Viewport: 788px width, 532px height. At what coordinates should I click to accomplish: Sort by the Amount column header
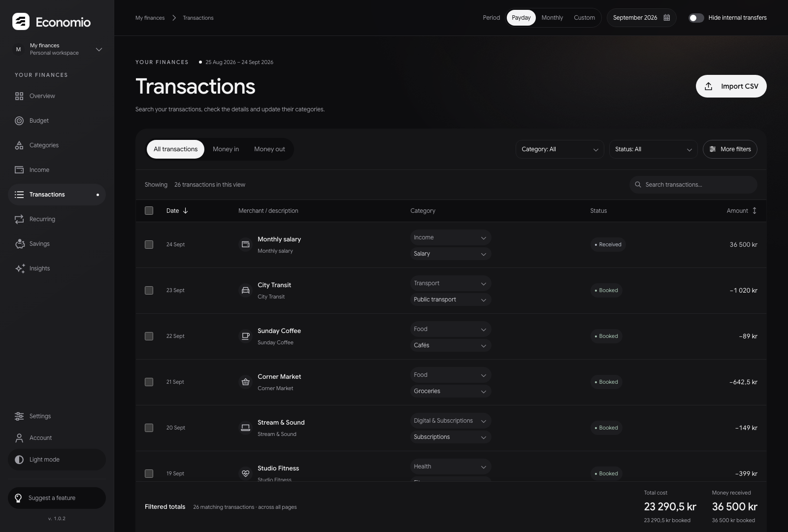[x=742, y=211]
